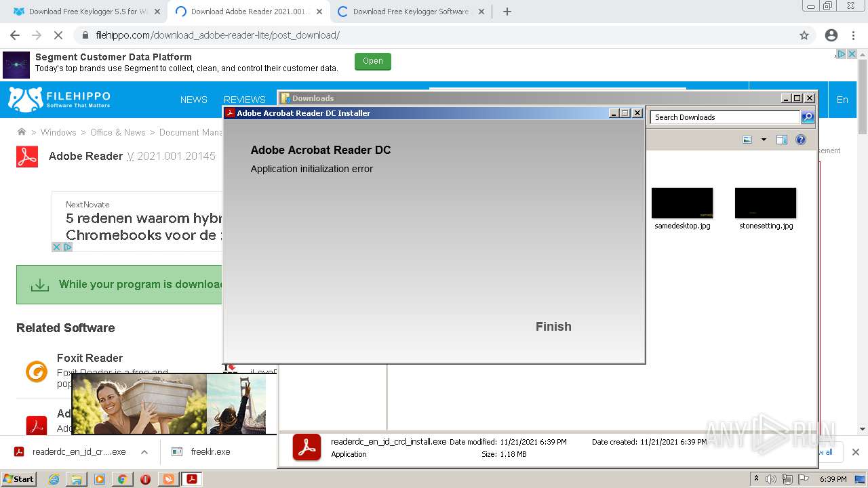The height and width of the screenshot is (488, 868).
Task: Stop loading the page
Action: (x=58, y=35)
